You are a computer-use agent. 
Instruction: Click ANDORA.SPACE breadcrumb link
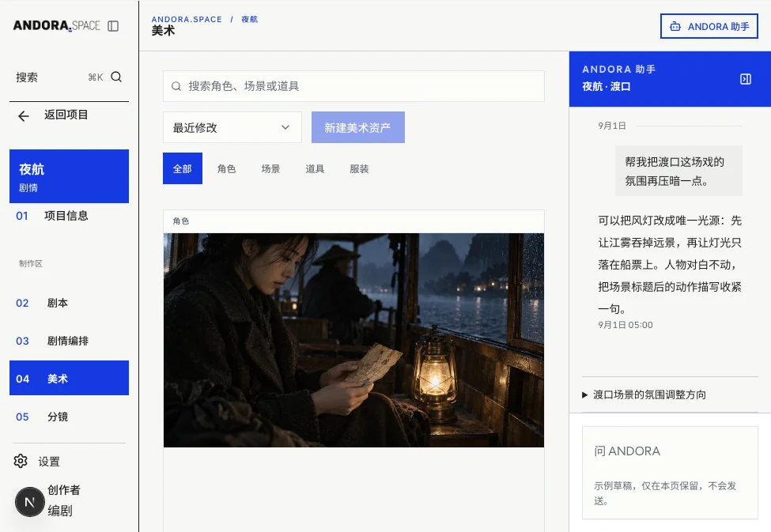[187, 19]
